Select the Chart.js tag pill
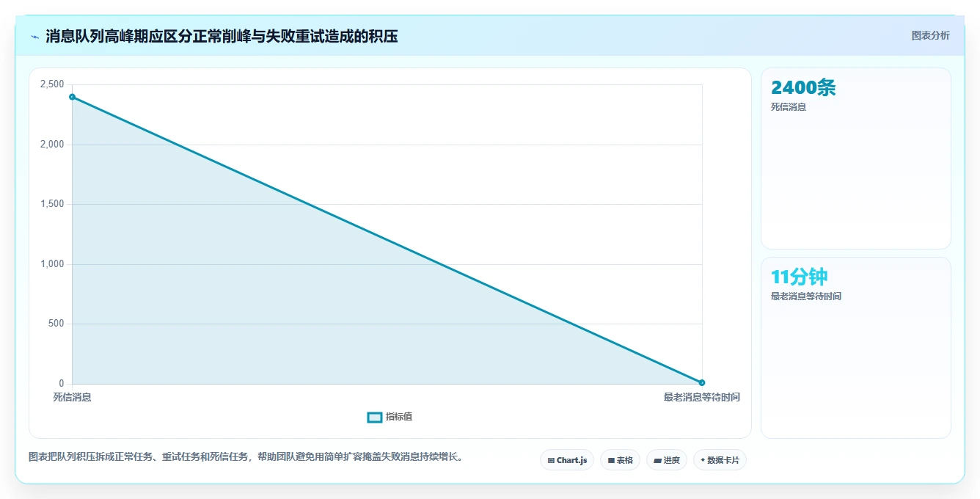980x499 pixels. pos(567,460)
